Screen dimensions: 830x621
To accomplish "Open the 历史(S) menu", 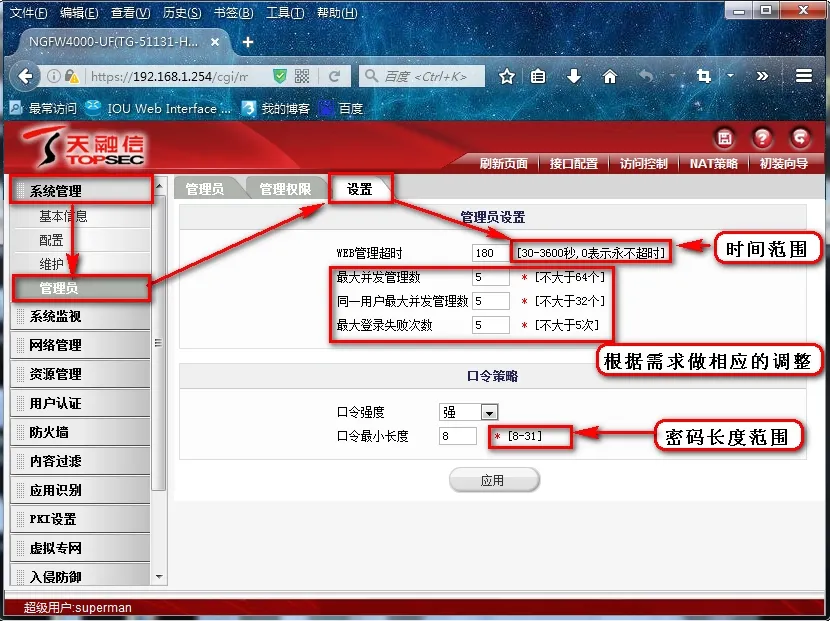I will (182, 13).
